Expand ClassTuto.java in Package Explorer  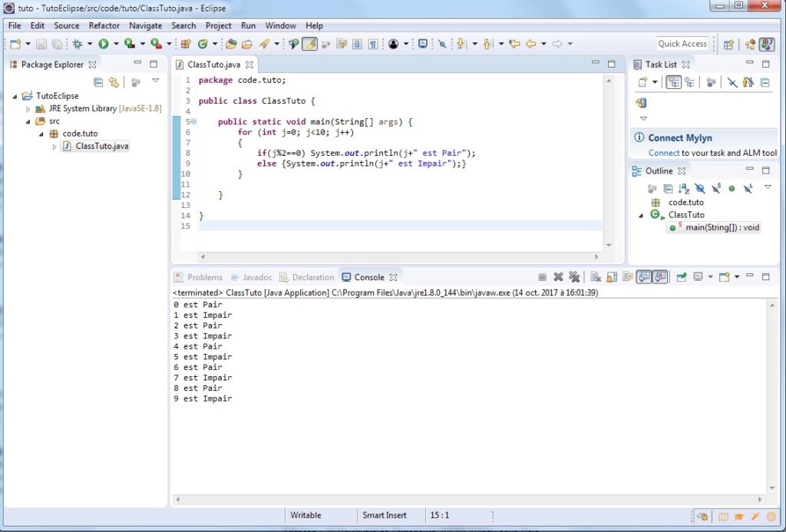(x=54, y=146)
